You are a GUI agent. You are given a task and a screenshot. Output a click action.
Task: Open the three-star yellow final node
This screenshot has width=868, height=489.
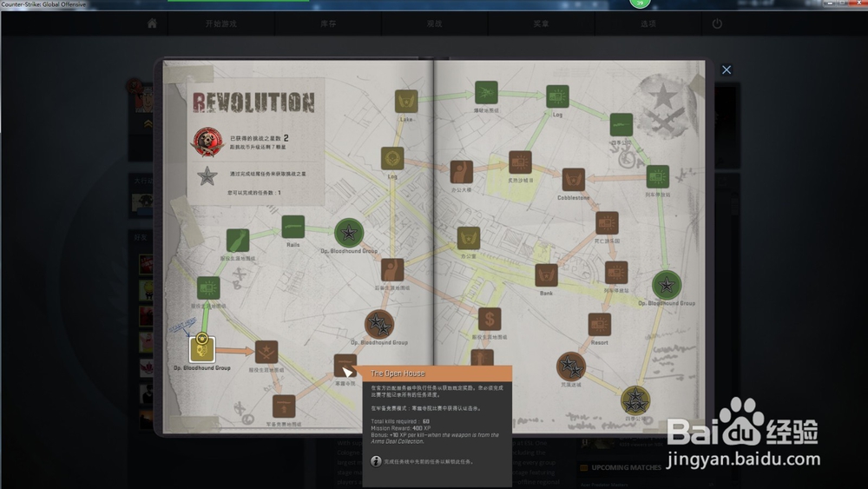[x=635, y=400]
